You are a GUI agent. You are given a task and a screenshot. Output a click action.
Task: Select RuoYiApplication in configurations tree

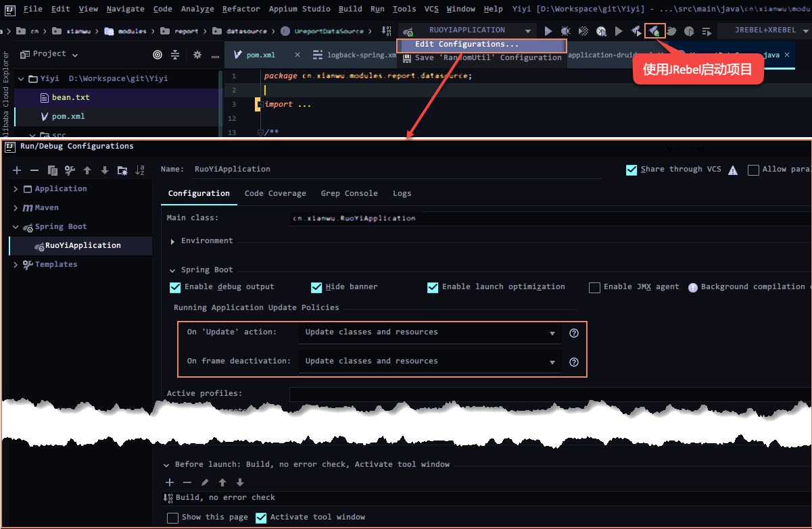[80, 245]
